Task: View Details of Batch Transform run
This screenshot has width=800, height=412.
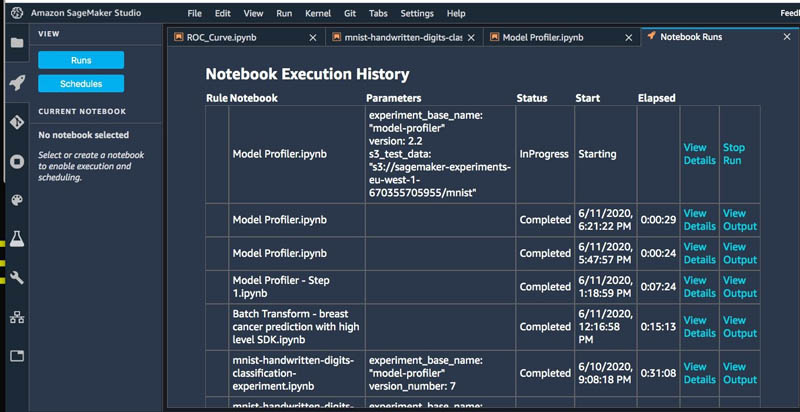Action: [x=699, y=327]
